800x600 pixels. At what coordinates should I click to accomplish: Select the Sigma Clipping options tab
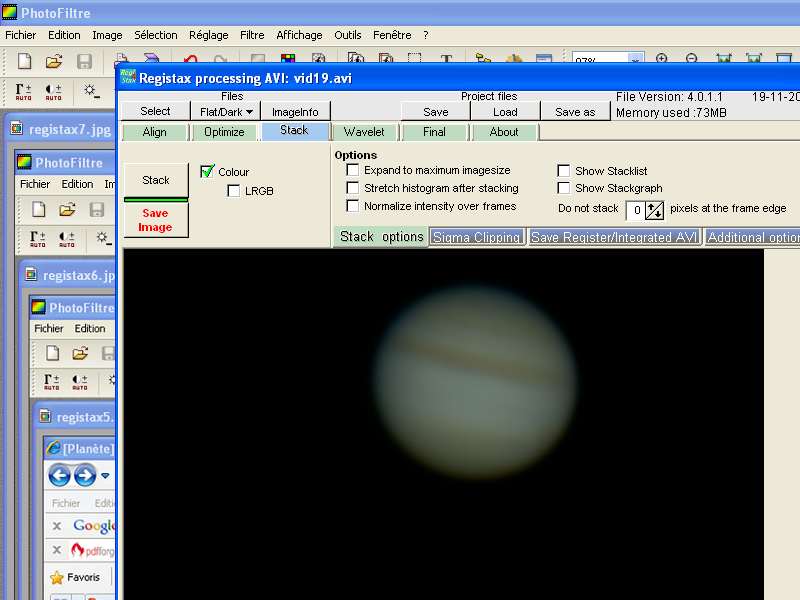pyautogui.click(x=477, y=237)
